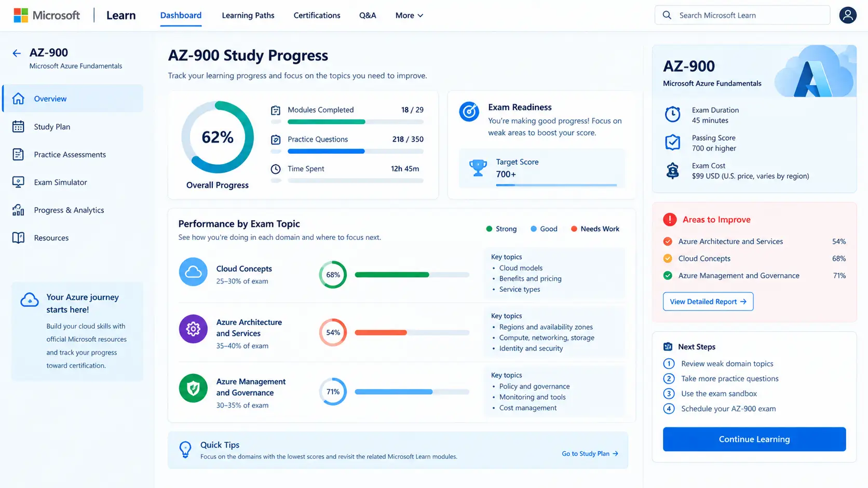Click the Search Microsoft Learn field

click(742, 15)
